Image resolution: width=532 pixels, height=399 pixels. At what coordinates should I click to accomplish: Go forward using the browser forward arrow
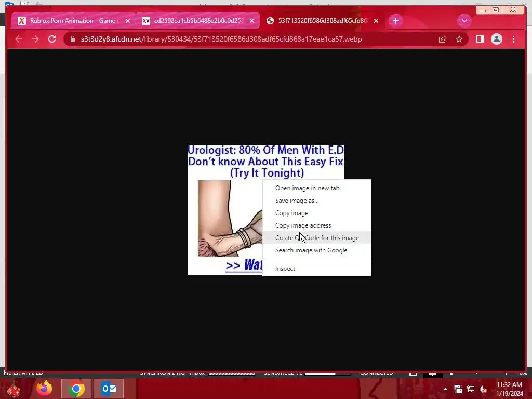pyautogui.click(x=35, y=39)
